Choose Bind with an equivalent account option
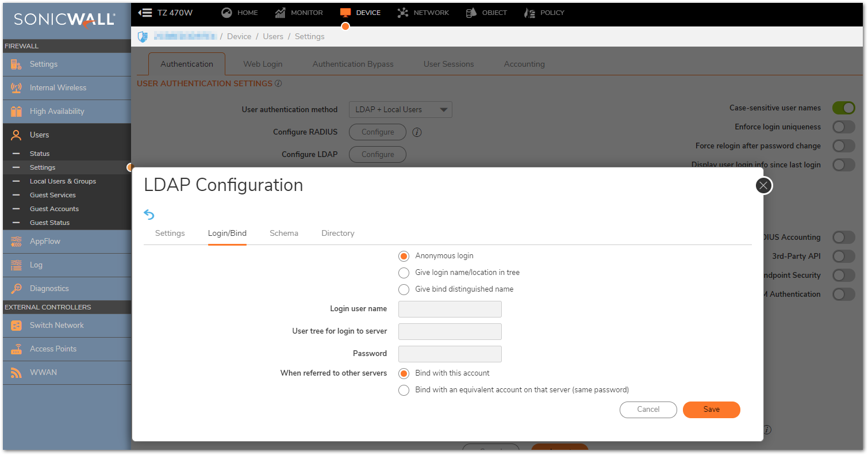Viewport: 868px width, 455px height. [404, 390]
